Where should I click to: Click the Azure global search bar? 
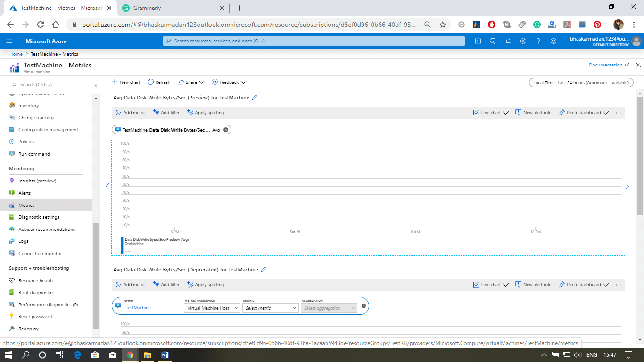coord(314,41)
